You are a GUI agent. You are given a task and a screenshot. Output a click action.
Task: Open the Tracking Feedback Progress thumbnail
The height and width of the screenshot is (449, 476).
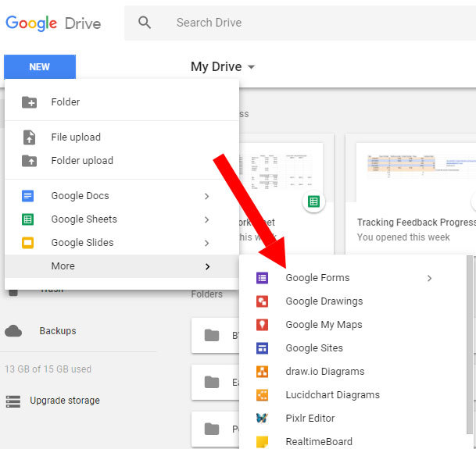[416, 173]
